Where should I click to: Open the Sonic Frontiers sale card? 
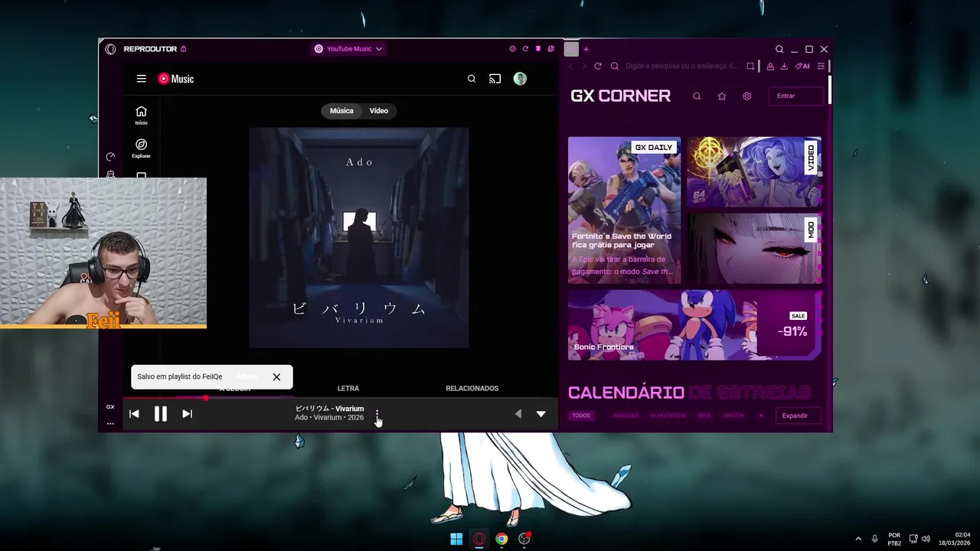click(x=694, y=325)
